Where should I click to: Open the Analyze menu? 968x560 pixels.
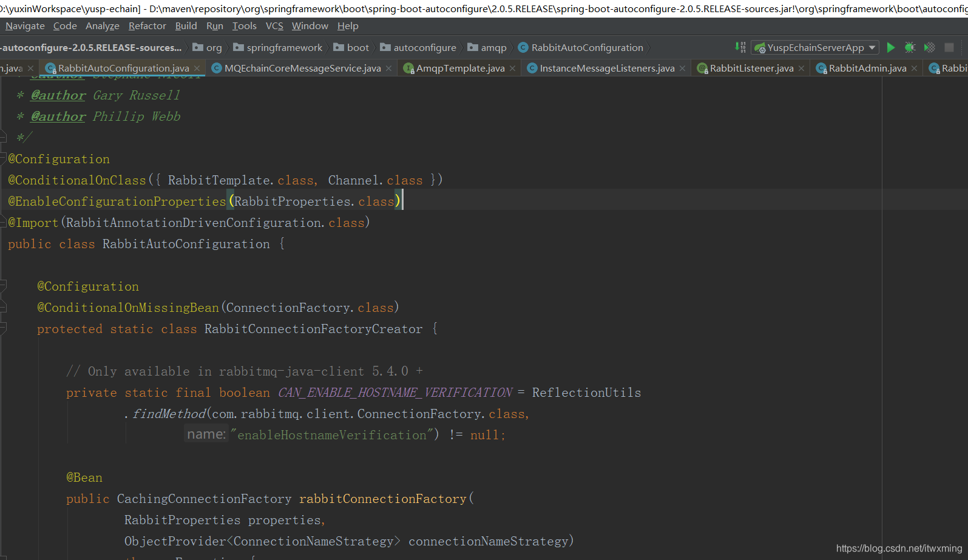click(x=103, y=26)
